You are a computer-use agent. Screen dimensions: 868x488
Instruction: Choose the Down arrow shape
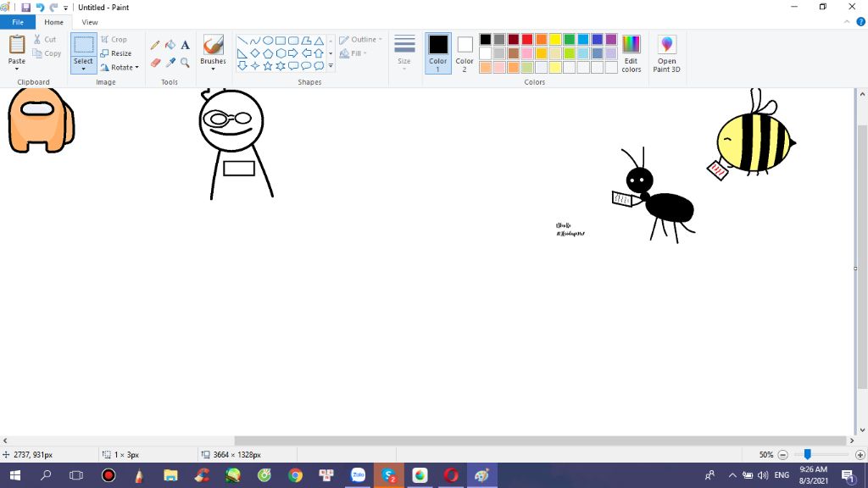tap(242, 66)
